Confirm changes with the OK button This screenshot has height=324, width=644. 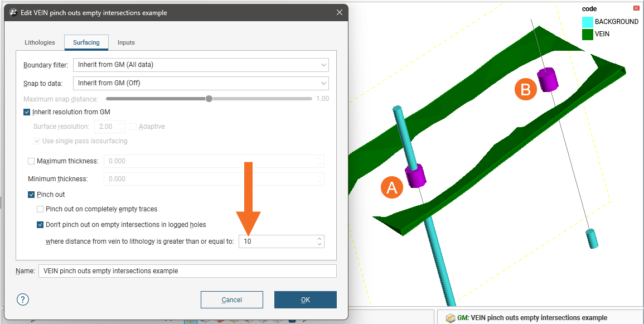(305, 299)
